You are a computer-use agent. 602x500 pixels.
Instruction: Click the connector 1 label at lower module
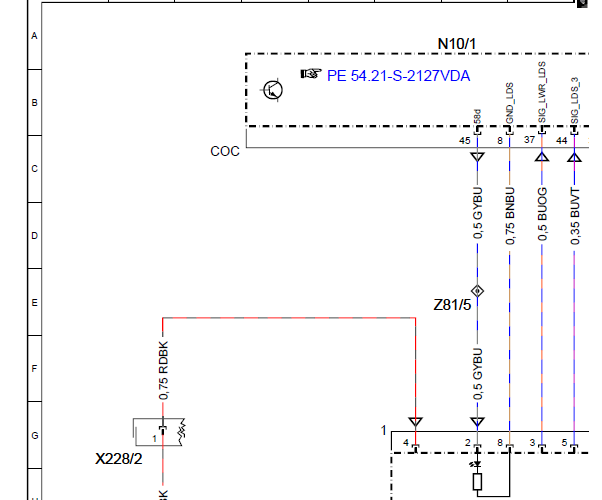pos(384,430)
